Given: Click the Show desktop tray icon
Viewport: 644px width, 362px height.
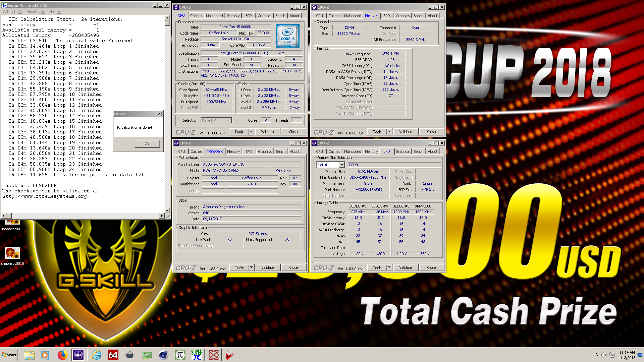Looking at the screenshot, I should point(640,355).
